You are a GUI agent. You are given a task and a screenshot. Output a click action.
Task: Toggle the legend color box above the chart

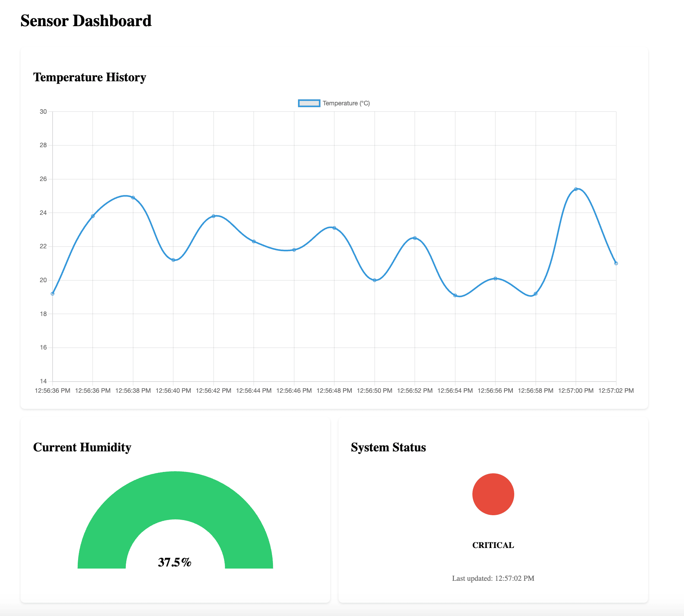(309, 103)
